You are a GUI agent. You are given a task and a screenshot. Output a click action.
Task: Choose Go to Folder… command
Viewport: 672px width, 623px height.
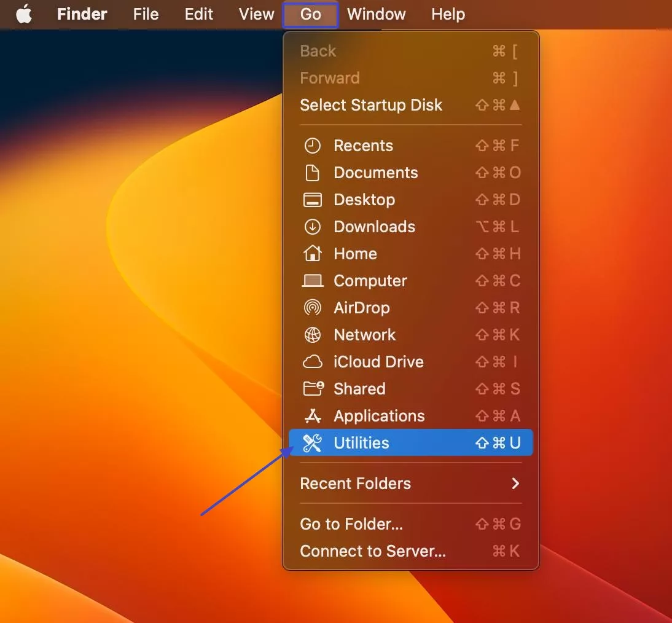[410, 524]
